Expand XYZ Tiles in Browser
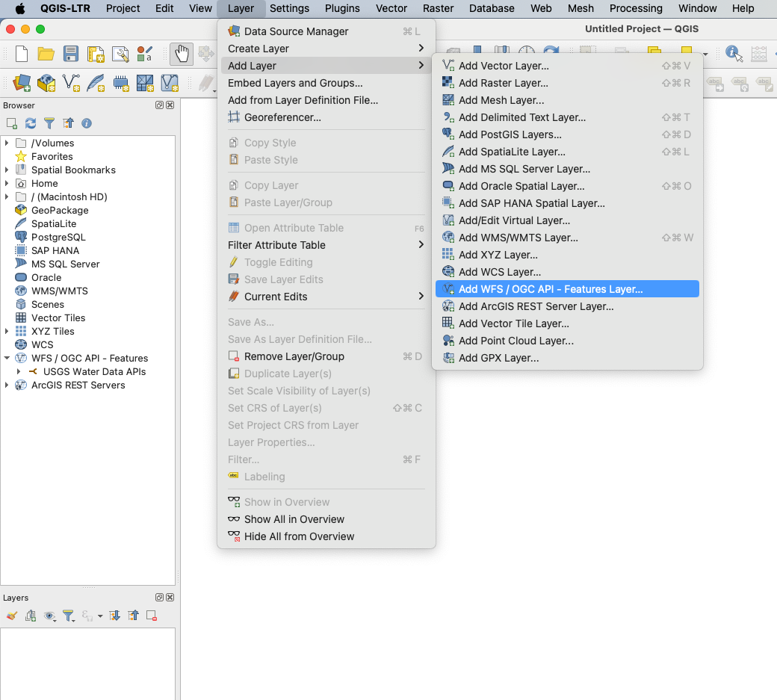This screenshot has height=700, width=777. [x=7, y=332]
